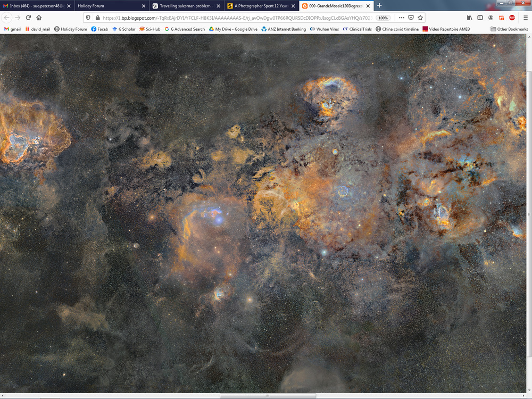
Task: Switch to the Travelling salesman problem tab
Action: [181, 6]
